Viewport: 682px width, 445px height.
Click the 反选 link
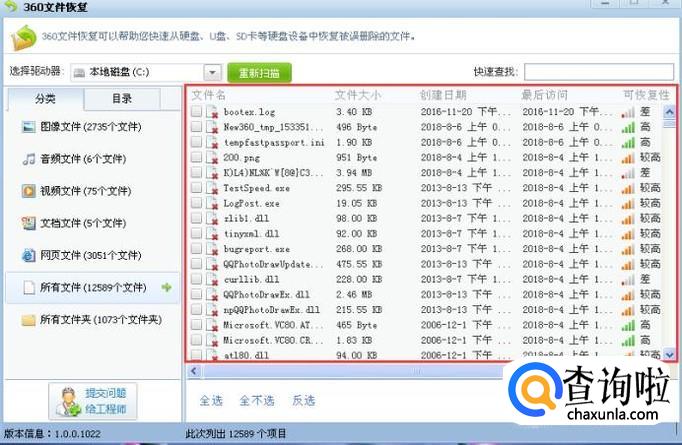point(304,401)
